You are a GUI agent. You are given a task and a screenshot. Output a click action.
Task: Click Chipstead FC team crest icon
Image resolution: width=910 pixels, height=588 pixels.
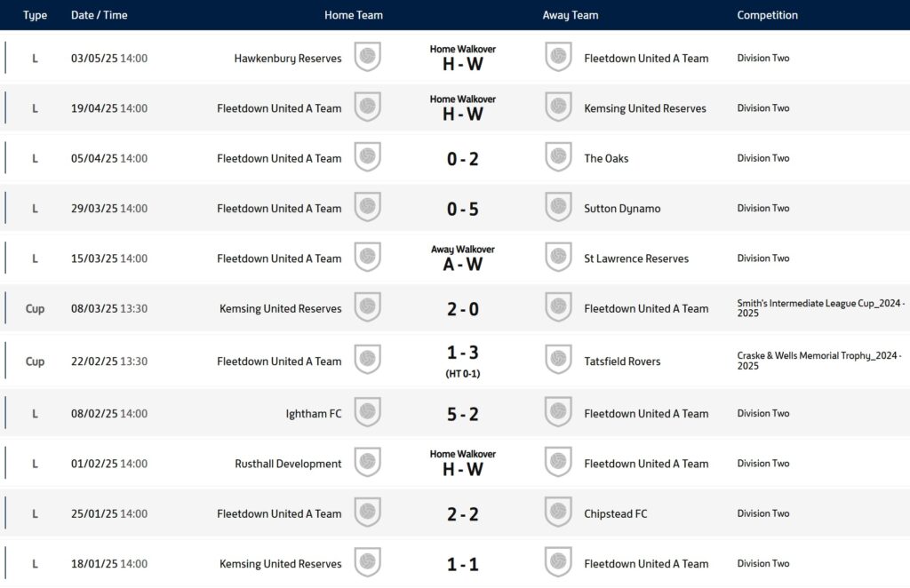(558, 512)
